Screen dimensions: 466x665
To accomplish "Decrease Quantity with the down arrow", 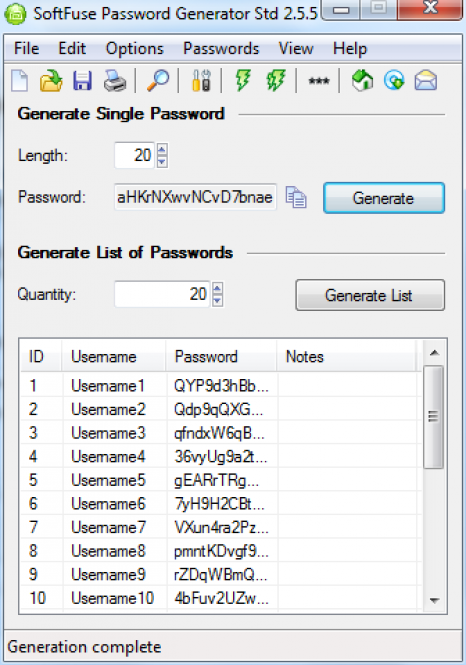I will click(x=217, y=301).
